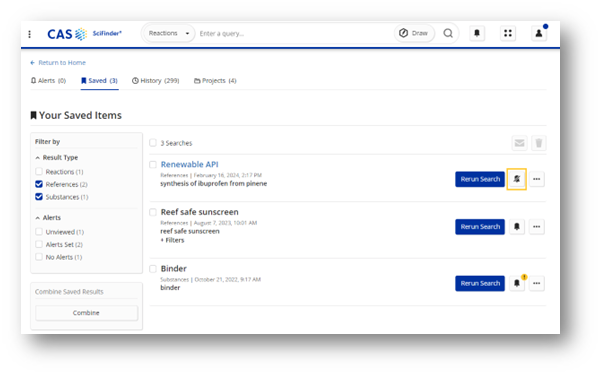
Task: Toggle alert bell for Renewable API
Action: pos(516,179)
